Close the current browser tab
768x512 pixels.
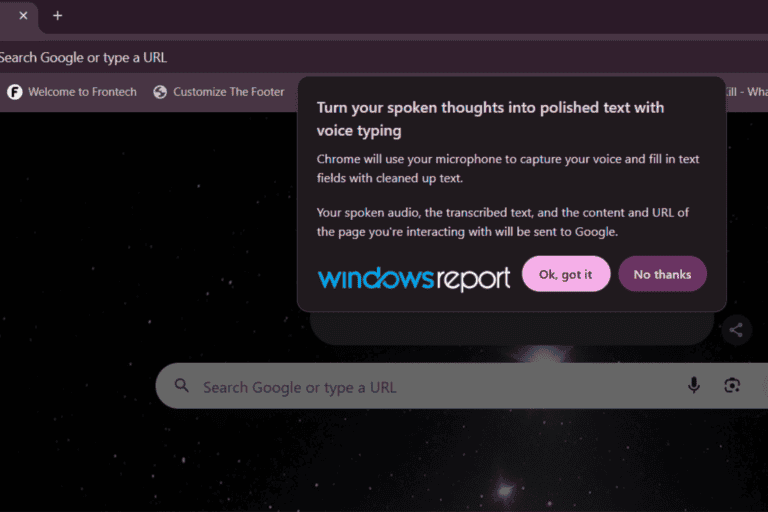tap(23, 16)
